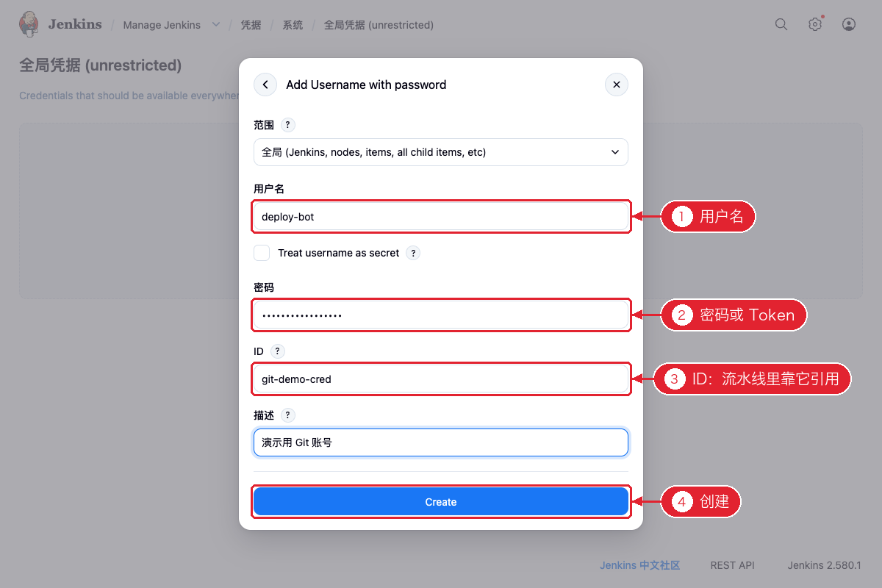Screen dimensions: 882x588
Task: Click the Treat username as secret label
Action: click(339, 253)
